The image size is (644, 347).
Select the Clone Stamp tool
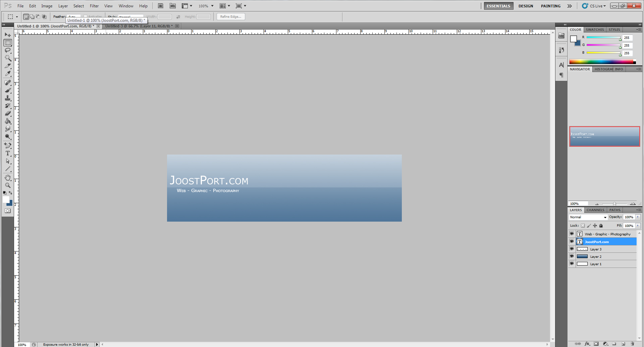click(x=8, y=98)
